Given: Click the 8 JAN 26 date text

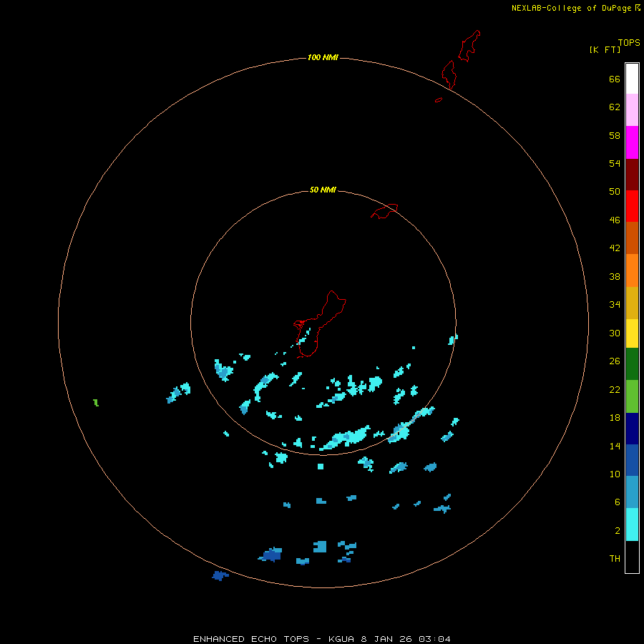Looking at the screenshot, I should coord(386,639).
